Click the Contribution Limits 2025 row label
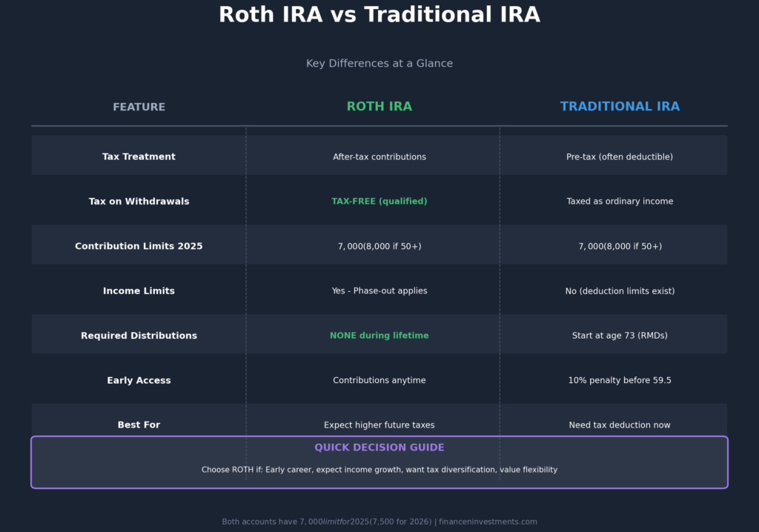This screenshot has width=759, height=532. point(139,245)
